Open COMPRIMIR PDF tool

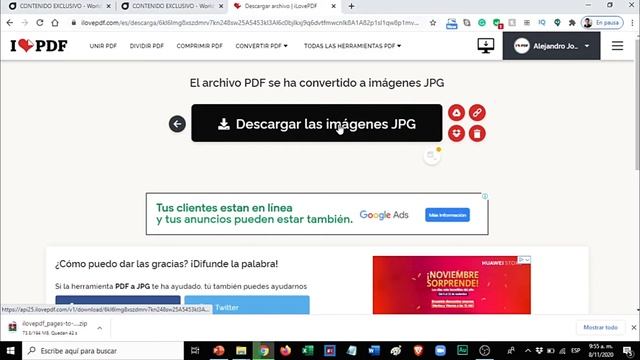(200, 46)
